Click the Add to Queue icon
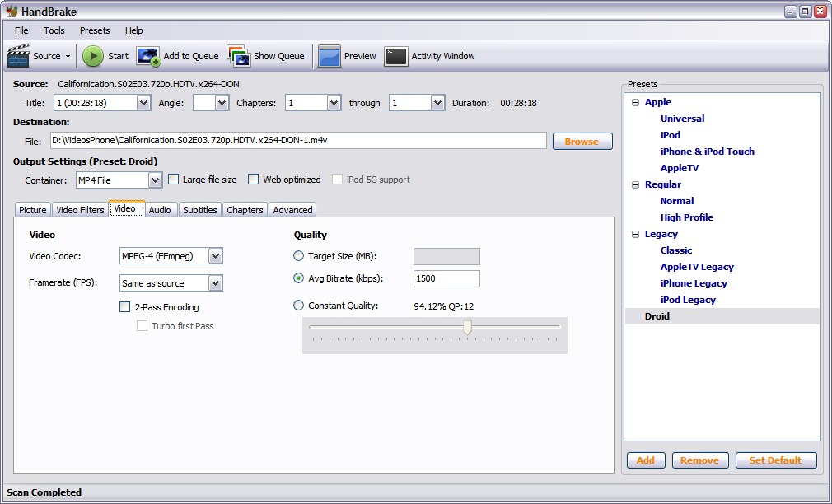This screenshot has height=504, width=832. coord(148,56)
